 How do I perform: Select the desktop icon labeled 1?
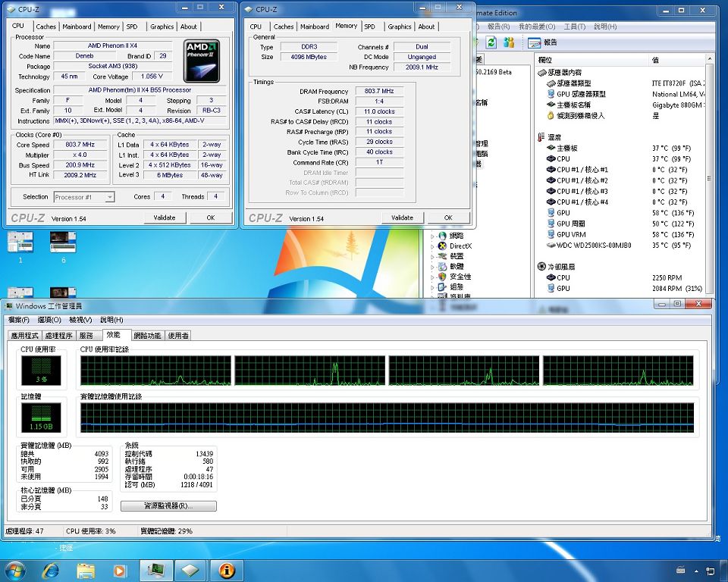20,247
